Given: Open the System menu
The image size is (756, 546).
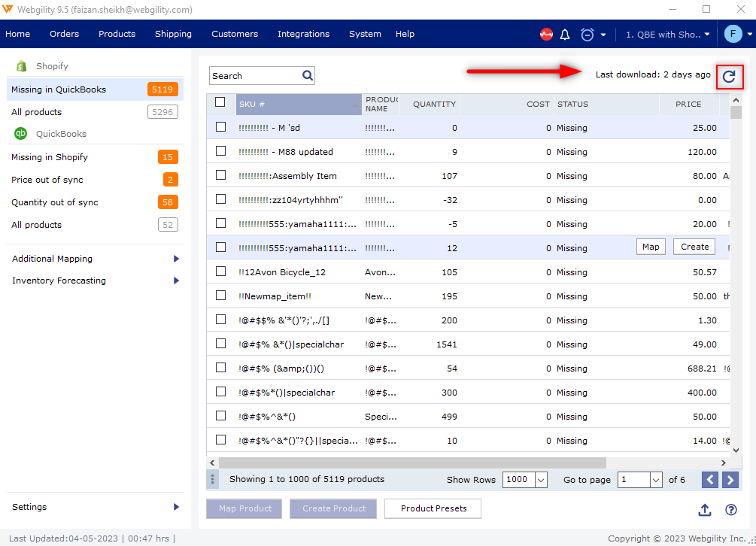Looking at the screenshot, I should point(365,34).
